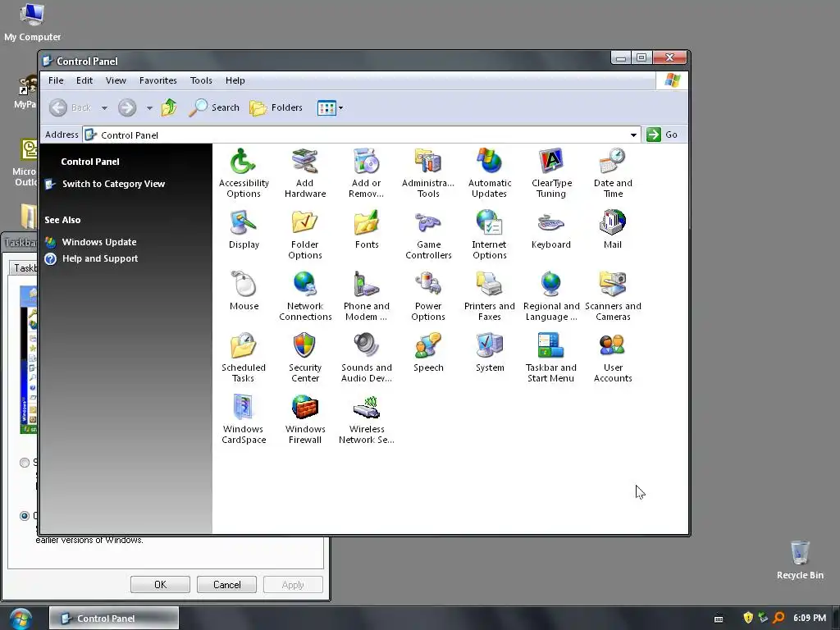Open Help and Support link
Image resolution: width=840 pixels, height=630 pixels.
coord(99,258)
